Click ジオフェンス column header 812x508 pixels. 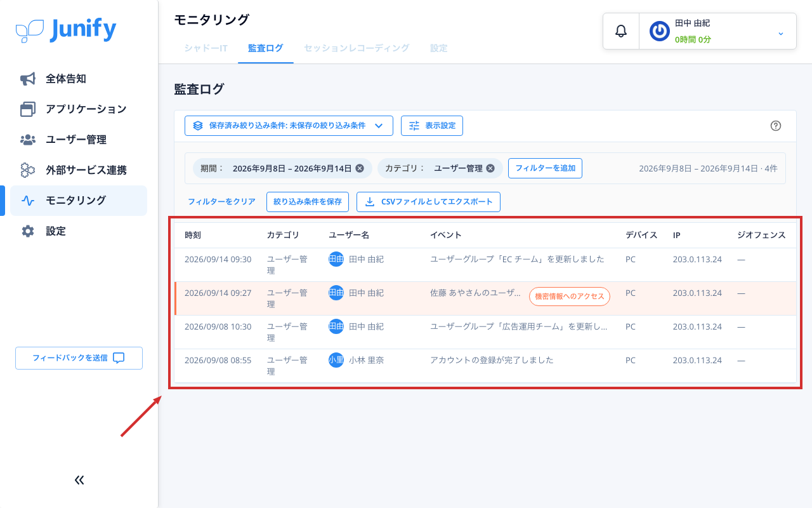761,235
